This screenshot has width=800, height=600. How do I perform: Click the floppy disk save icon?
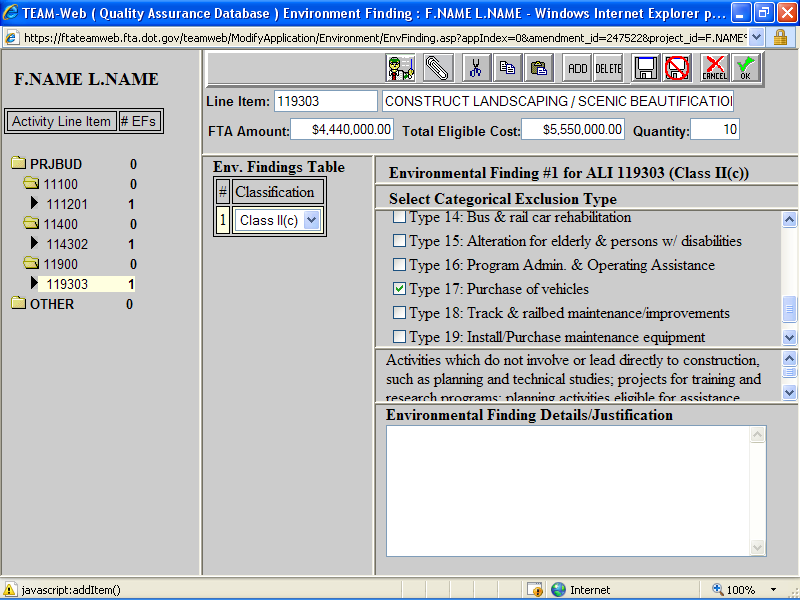pos(646,68)
